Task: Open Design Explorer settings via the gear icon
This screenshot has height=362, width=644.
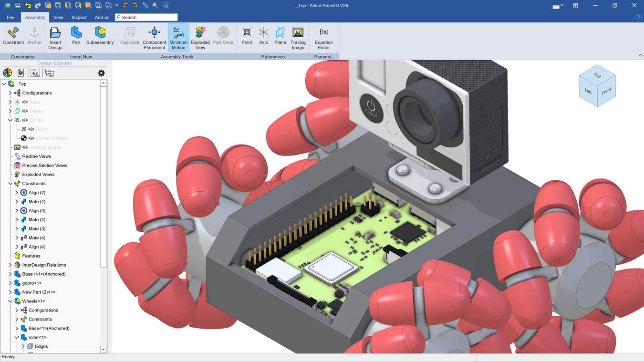Action: click(101, 72)
